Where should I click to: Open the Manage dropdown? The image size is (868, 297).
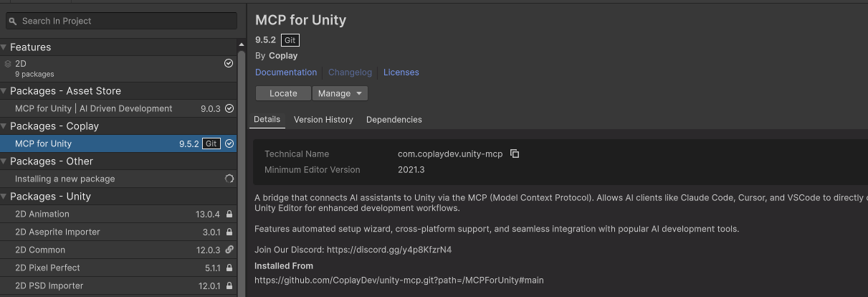click(x=340, y=93)
